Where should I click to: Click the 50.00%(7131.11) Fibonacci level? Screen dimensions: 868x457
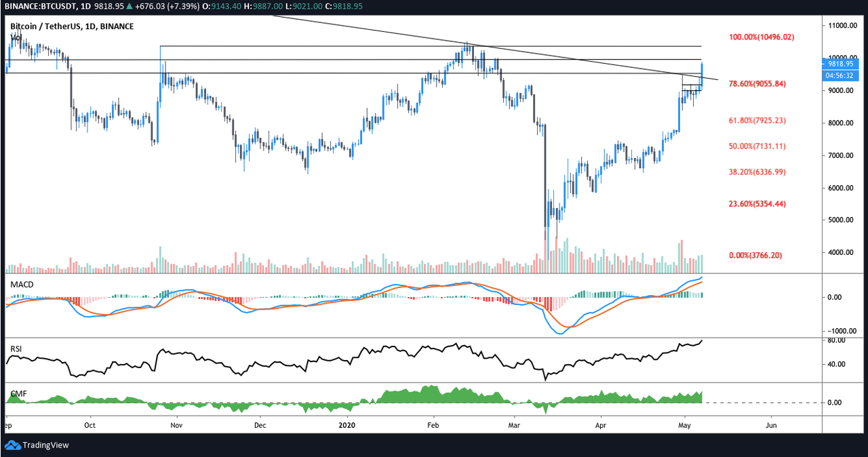point(757,146)
